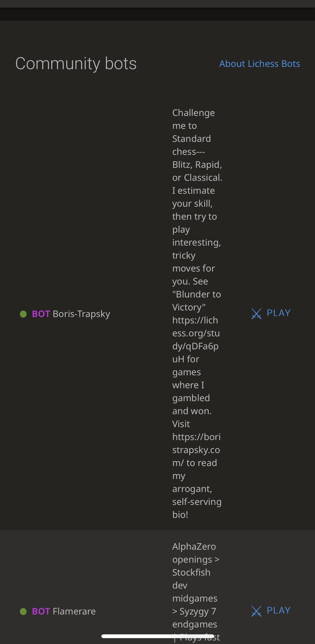Click the green online status dot beside Boris-Trapsky
Screen dimensions: 315x644
pyautogui.click(x=23, y=314)
